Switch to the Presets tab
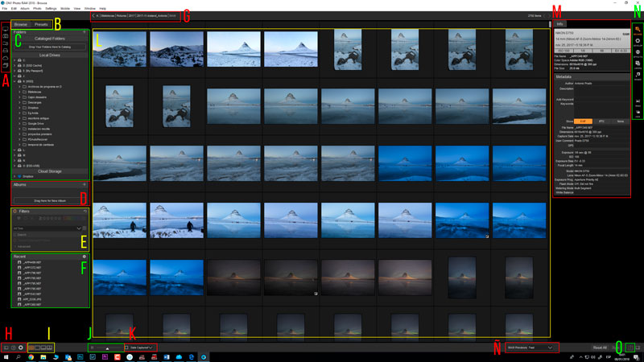This screenshot has width=644, height=362. click(41, 25)
